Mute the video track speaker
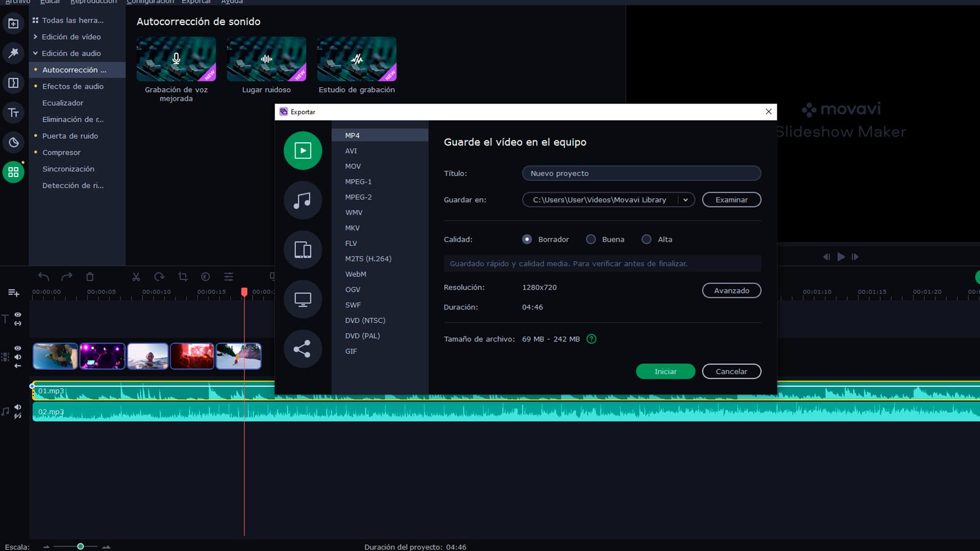This screenshot has height=551, width=980. [x=18, y=357]
